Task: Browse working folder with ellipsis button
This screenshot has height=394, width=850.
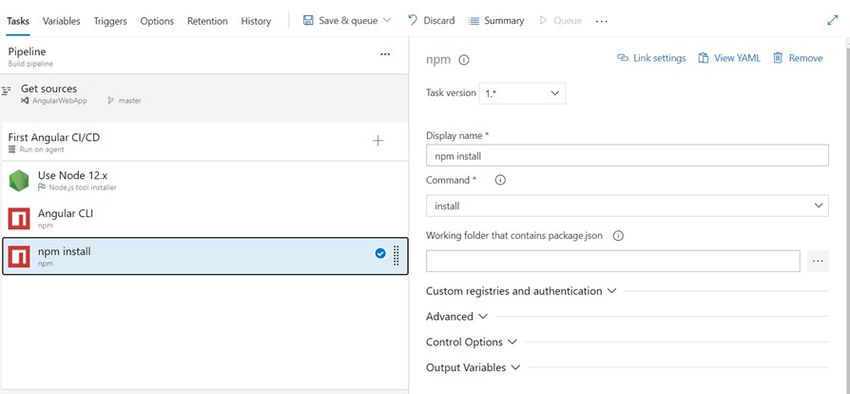Action: coord(818,261)
